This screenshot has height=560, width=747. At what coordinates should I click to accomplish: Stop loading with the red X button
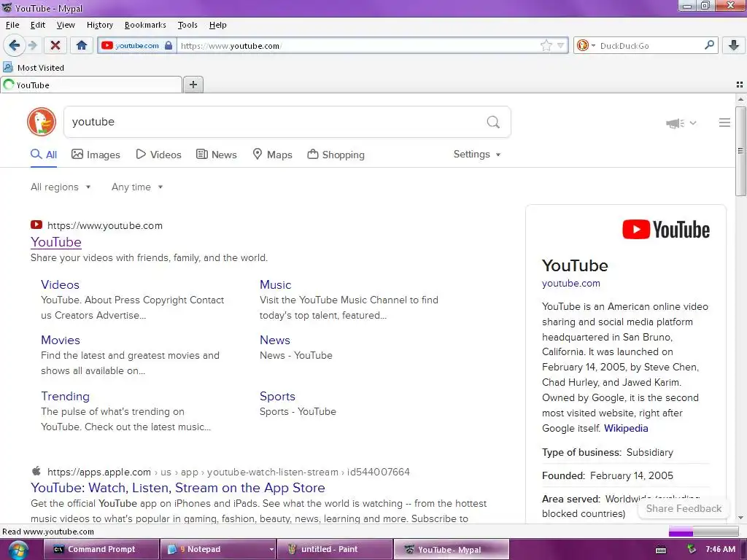(55, 46)
